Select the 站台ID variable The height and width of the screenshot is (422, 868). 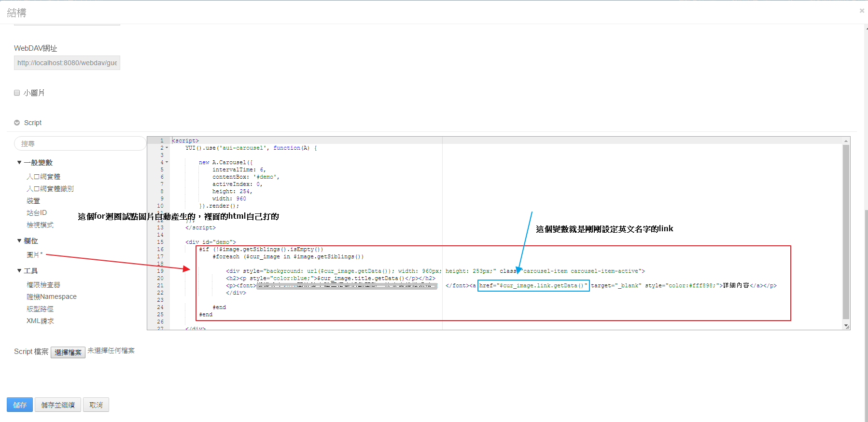coord(37,213)
